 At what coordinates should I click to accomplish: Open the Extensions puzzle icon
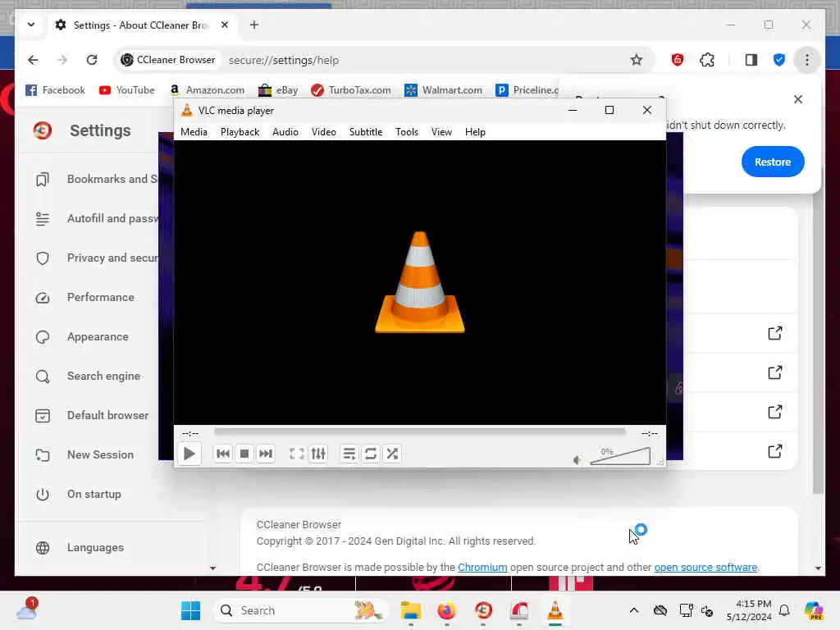coord(707,60)
